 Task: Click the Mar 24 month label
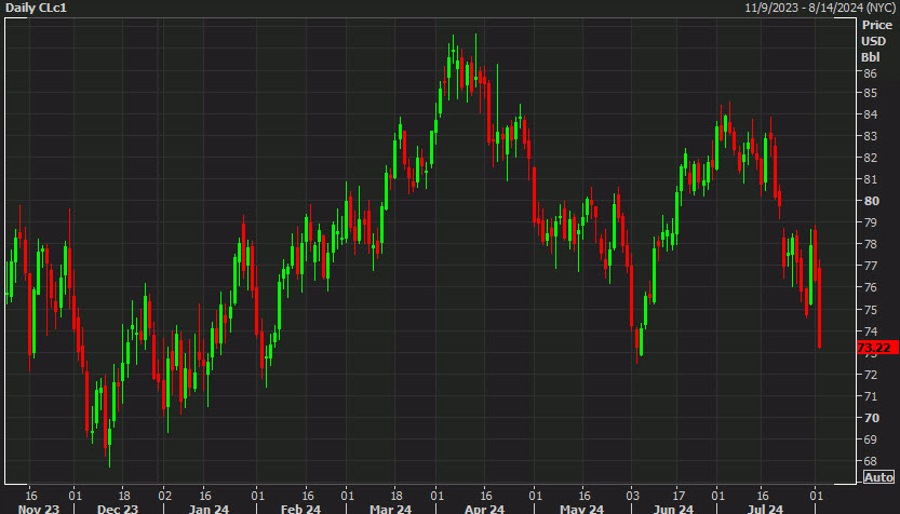[391, 509]
